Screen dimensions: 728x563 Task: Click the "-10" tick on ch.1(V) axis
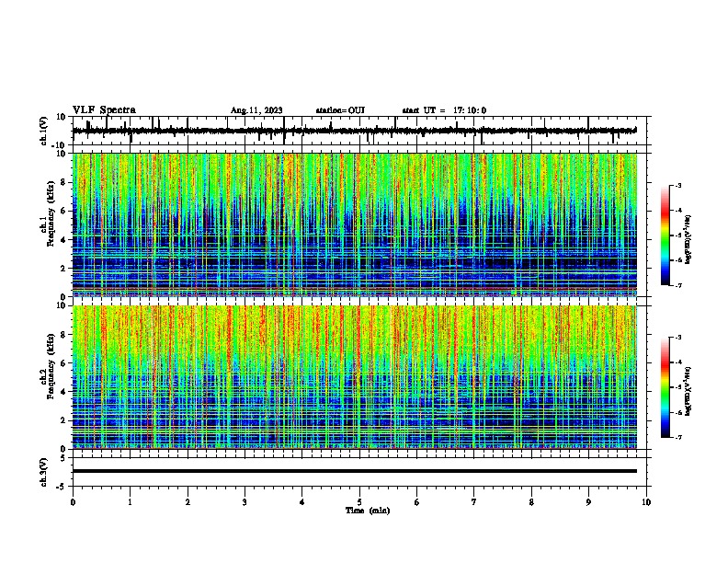tap(59, 145)
